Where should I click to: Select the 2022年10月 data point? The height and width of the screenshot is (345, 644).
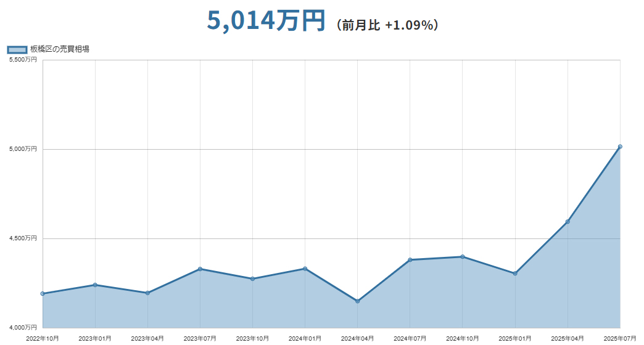click(43, 294)
